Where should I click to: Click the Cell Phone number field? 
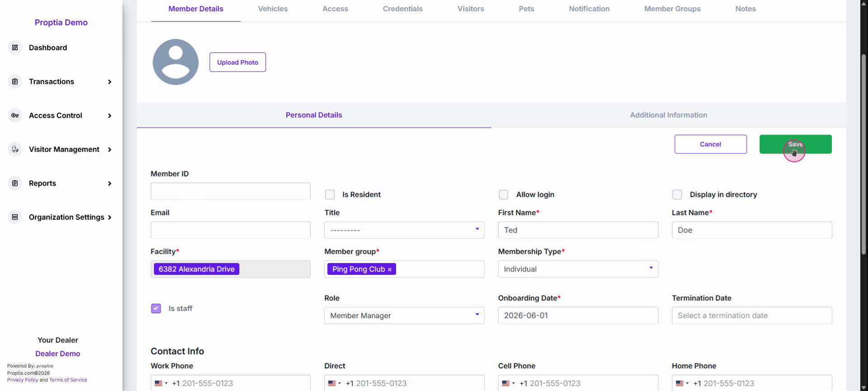(x=578, y=383)
